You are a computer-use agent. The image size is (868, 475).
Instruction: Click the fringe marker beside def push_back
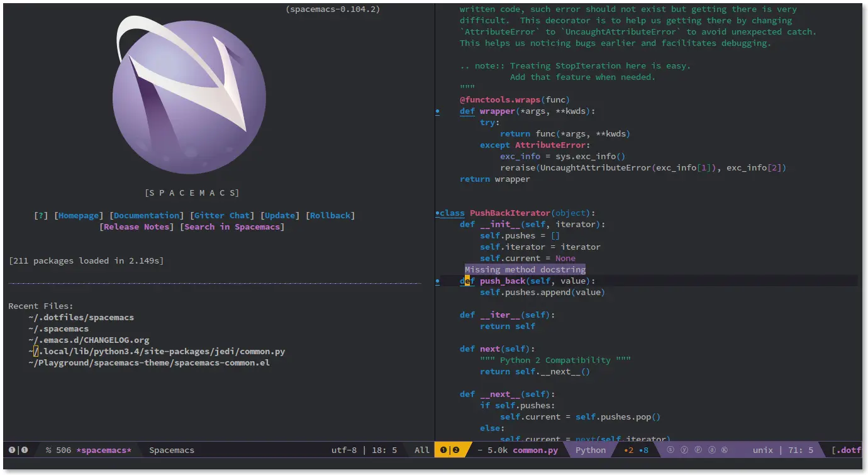coord(437,281)
